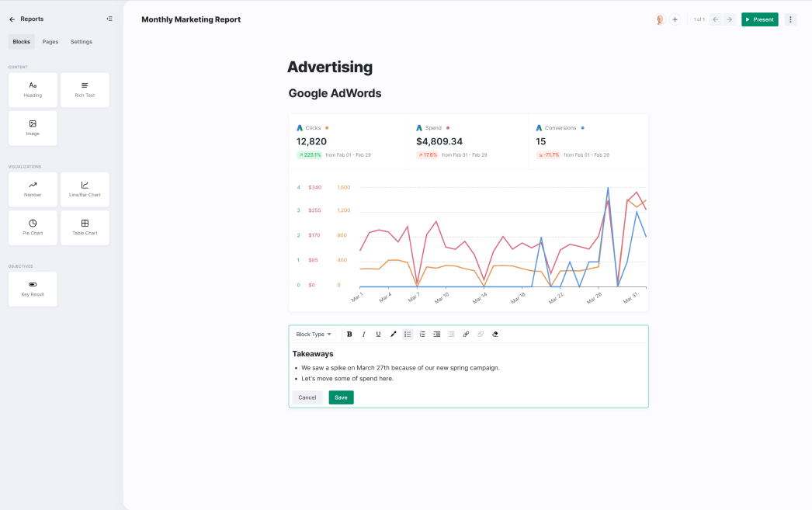
Task: Click the Monthly Marketing Report title
Action: (x=191, y=19)
